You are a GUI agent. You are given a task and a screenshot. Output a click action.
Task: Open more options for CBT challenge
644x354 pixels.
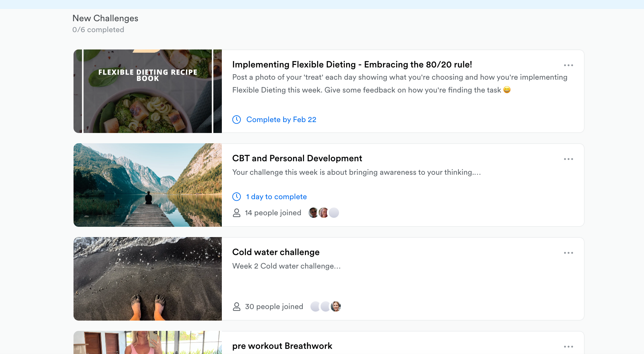(568, 159)
